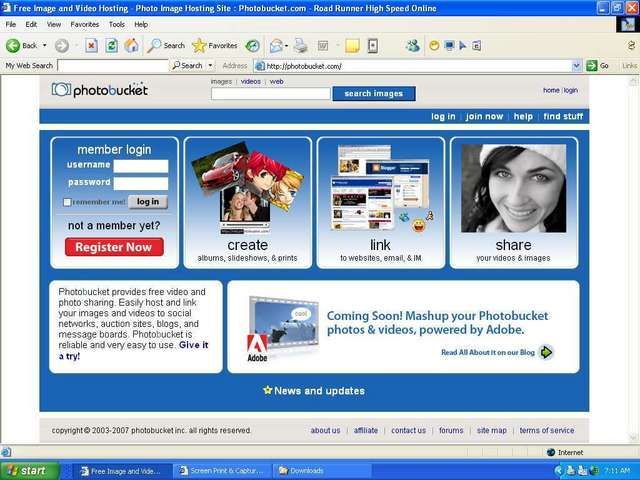640x480 pixels.
Task: Select the web search type link
Action: point(276,81)
